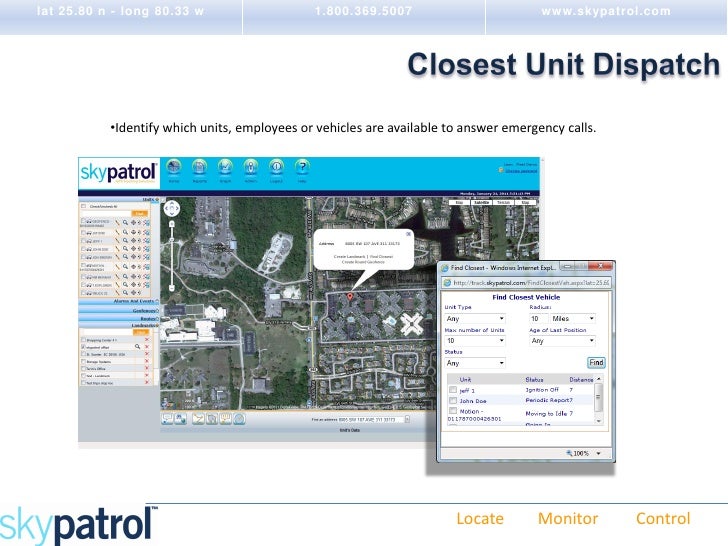Click the route tool icon below the map
This screenshot has width=728, height=546.
(198, 419)
